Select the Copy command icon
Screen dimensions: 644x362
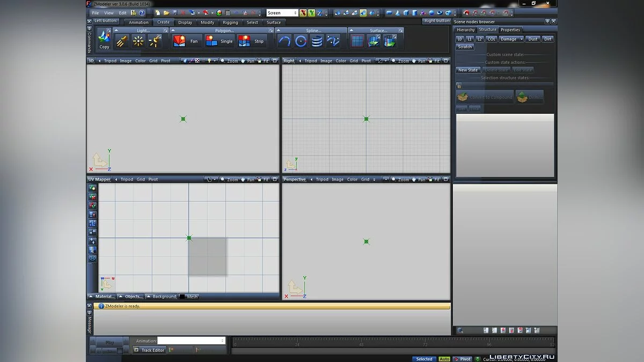[x=104, y=40]
